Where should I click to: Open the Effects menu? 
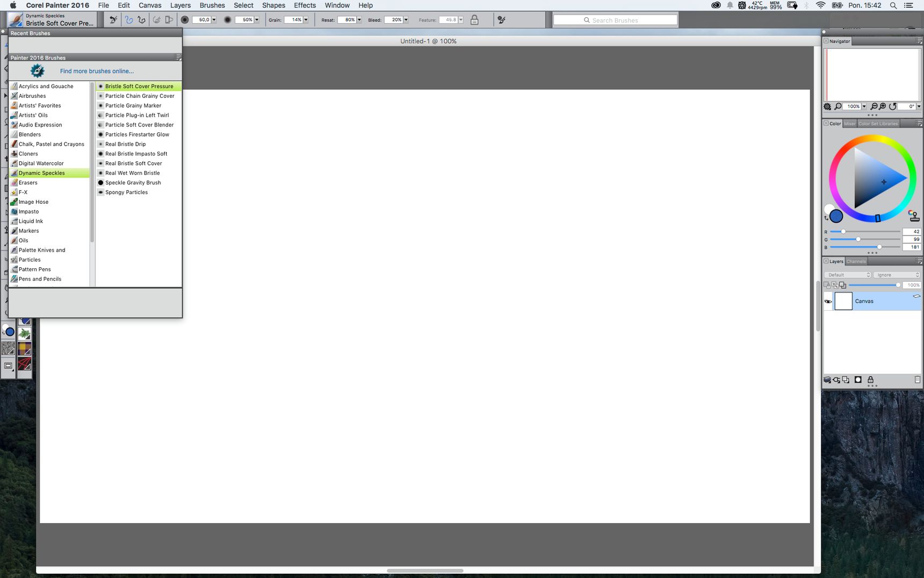(305, 5)
